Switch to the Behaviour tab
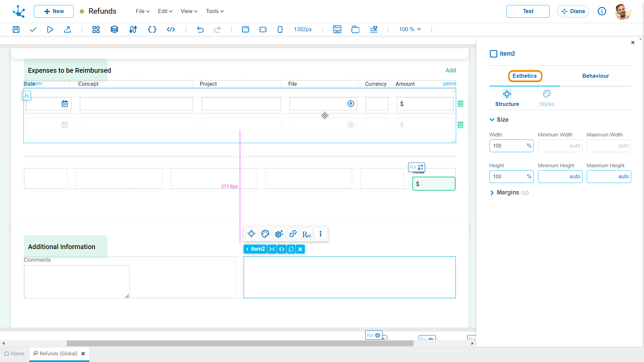Viewport: 644px width, 362px height. (x=595, y=76)
